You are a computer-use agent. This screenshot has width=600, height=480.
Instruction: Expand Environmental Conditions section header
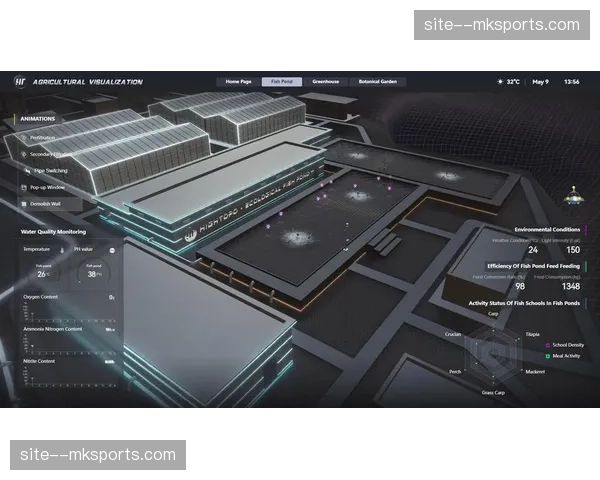pos(546,229)
